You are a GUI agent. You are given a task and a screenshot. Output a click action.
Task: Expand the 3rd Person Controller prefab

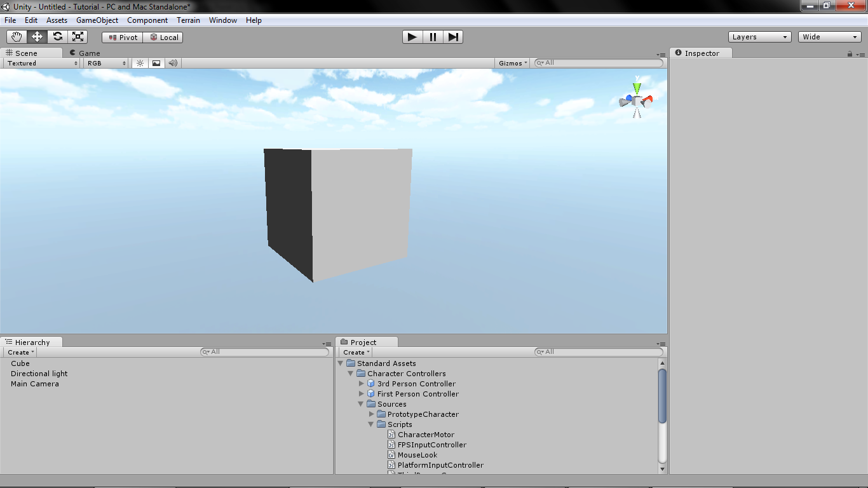(362, 384)
